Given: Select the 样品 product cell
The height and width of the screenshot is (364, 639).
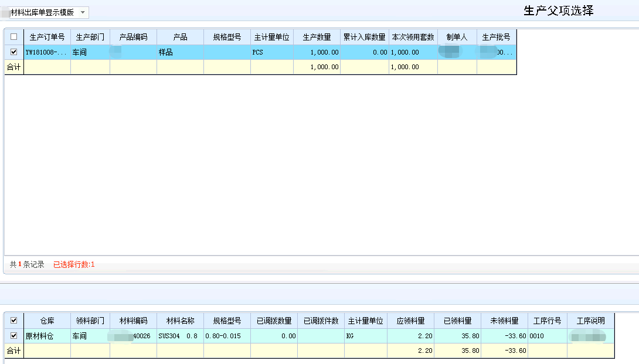Looking at the screenshot, I should [180, 52].
